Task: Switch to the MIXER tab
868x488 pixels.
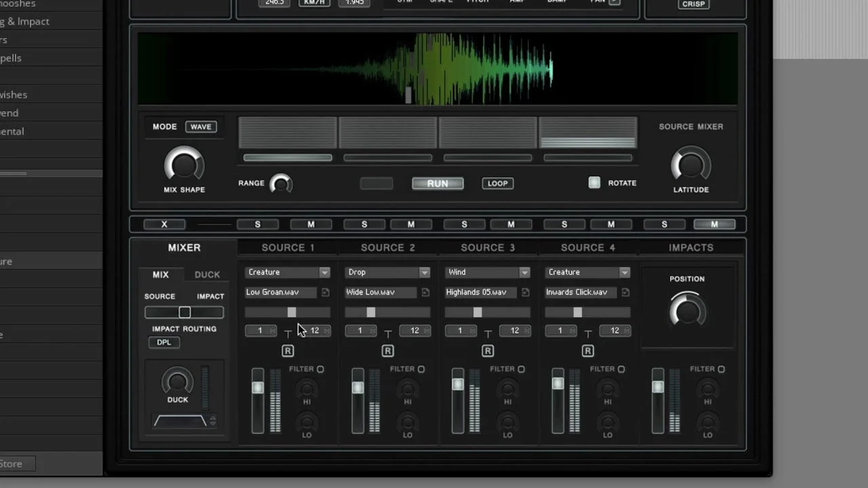Action: click(184, 248)
